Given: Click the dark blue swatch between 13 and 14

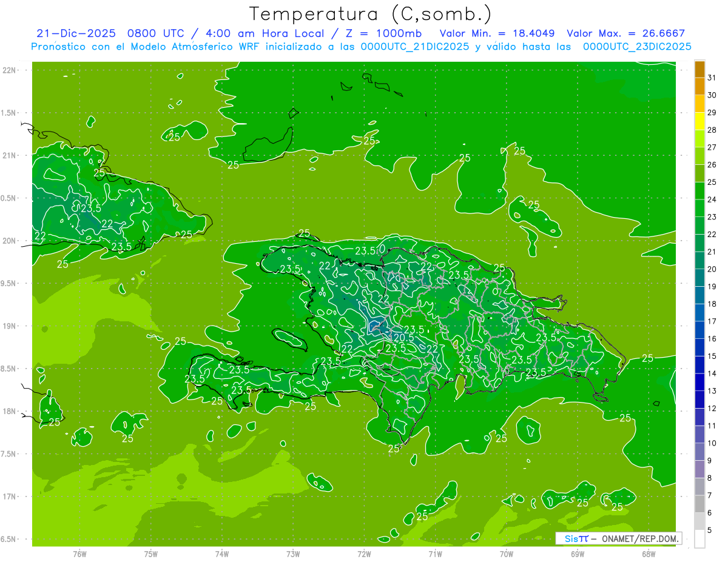Looking at the screenshot, I should pyautogui.click(x=699, y=382).
